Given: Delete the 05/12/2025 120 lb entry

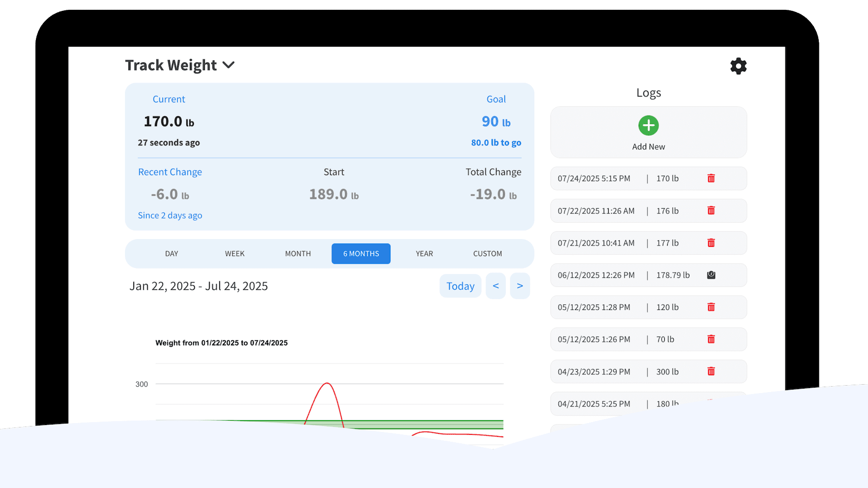Looking at the screenshot, I should 711,307.
